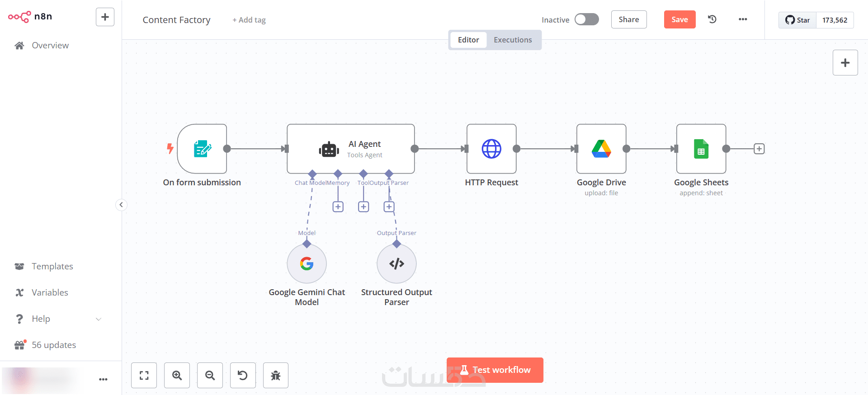Open user account options menu
Image resolution: width=868 pixels, height=395 pixels.
[x=103, y=379]
